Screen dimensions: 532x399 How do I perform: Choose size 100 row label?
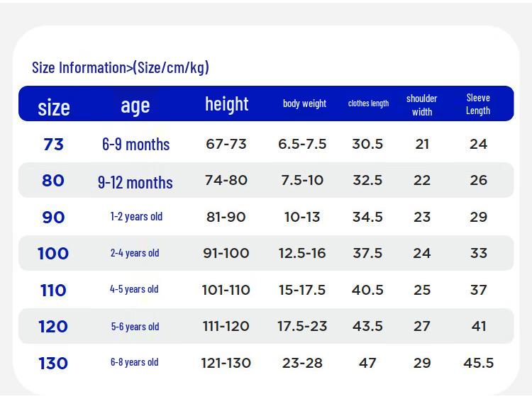pyautogui.click(x=53, y=254)
